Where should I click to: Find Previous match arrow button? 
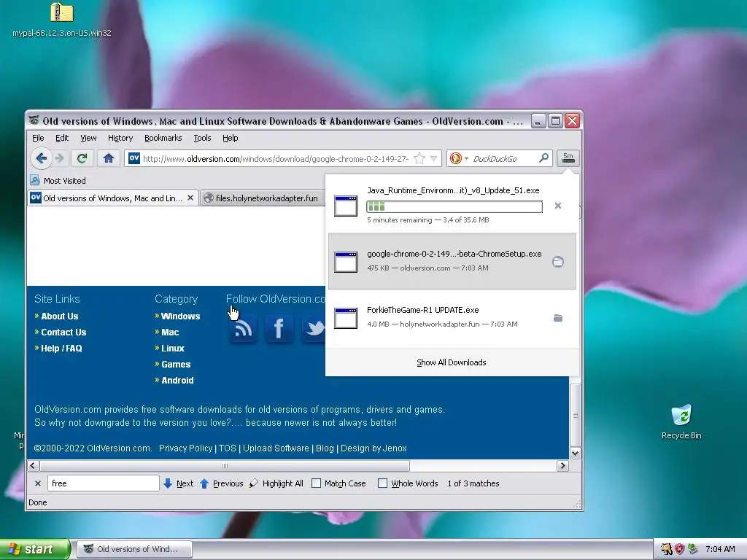tap(221, 483)
